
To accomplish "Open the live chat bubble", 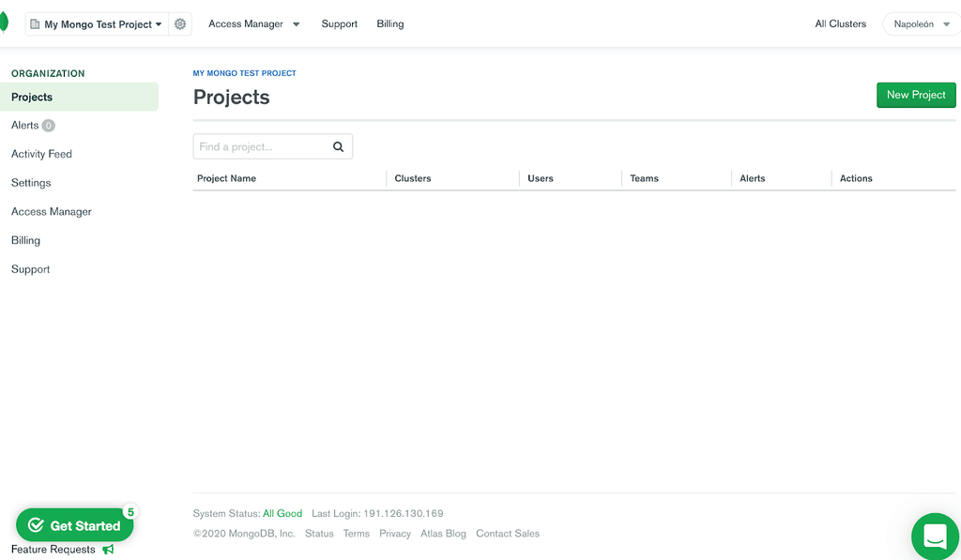I will (934, 536).
